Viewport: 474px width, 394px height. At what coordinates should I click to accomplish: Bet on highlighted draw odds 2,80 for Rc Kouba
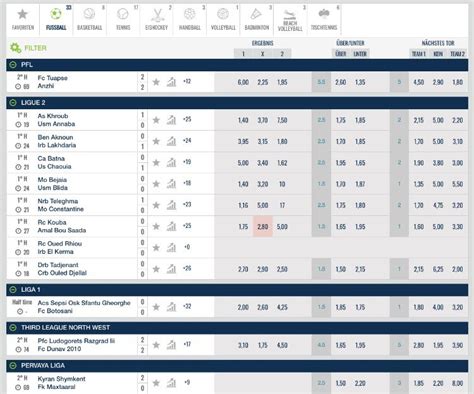[x=263, y=227]
